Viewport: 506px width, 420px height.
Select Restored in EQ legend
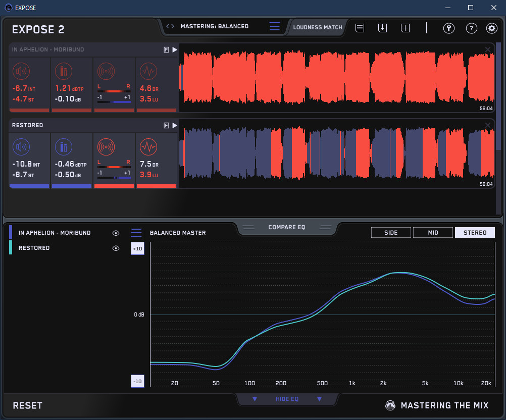34,248
